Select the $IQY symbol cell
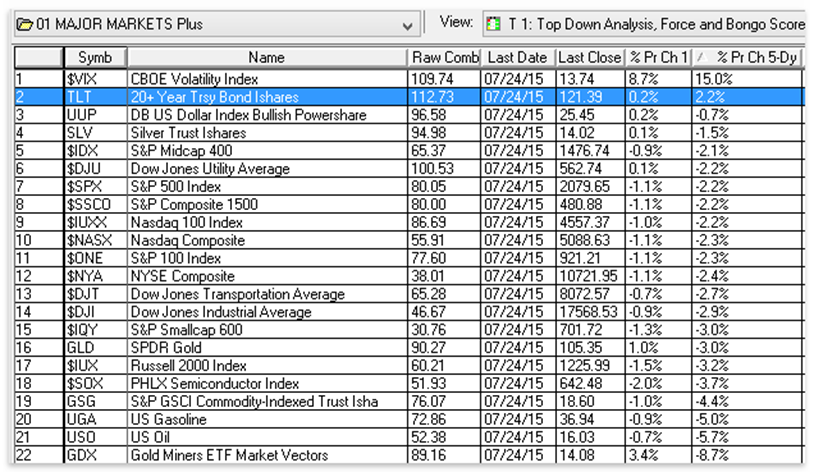This screenshot has height=472, width=814. [96, 330]
